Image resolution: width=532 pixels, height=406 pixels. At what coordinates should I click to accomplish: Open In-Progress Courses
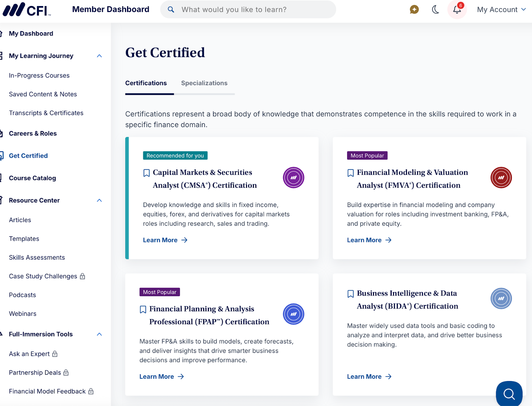[x=39, y=76]
